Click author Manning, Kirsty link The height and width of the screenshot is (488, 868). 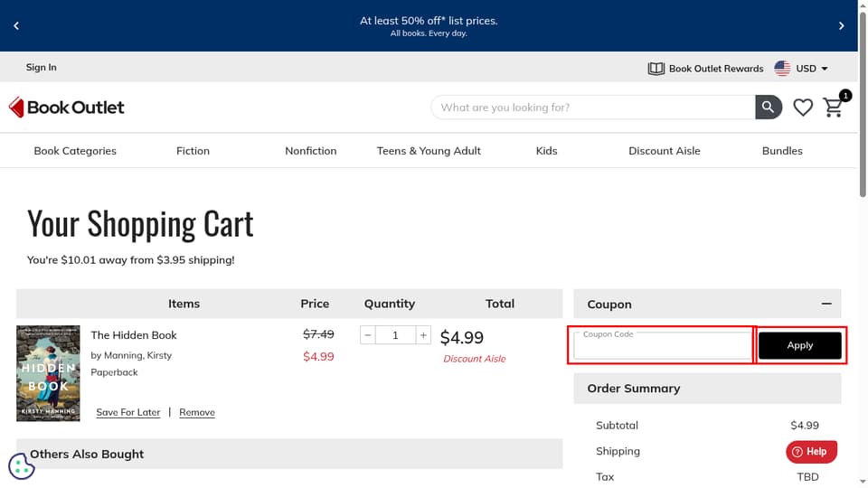137,355
